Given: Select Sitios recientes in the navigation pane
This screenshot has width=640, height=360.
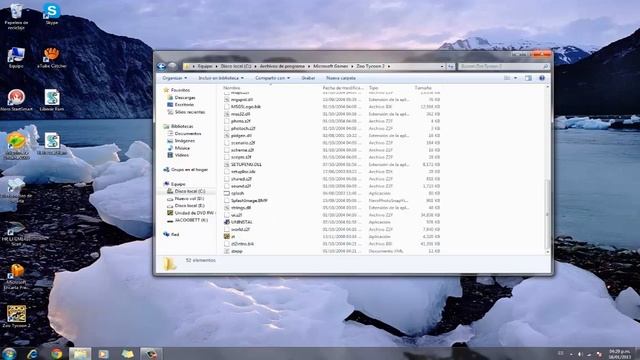Looking at the screenshot, I should [190, 112].
